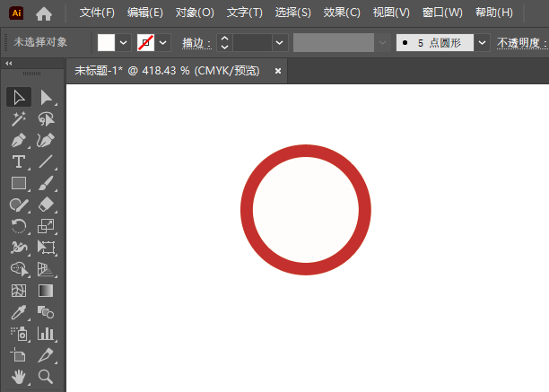
Task: Select the Free Transform tool
Action: tap(46, 248)
